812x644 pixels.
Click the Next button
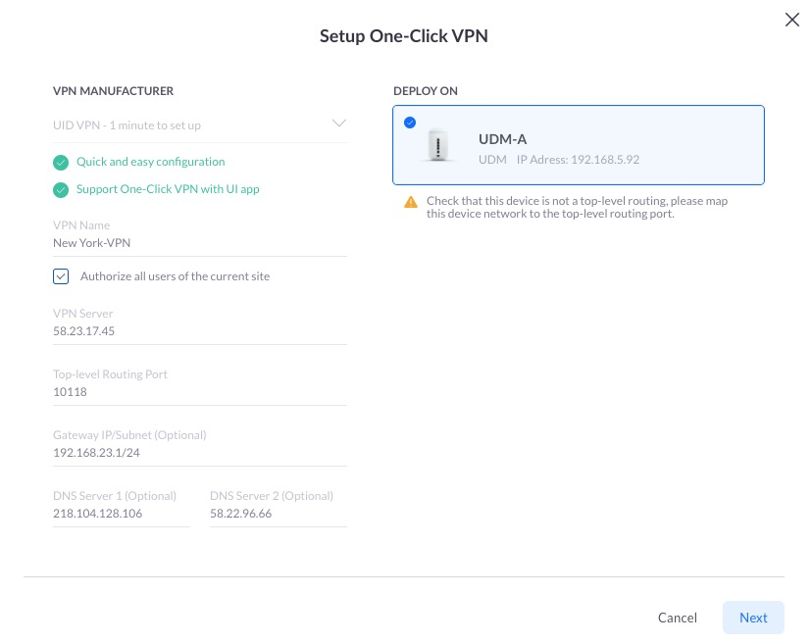tap(753, 618)
